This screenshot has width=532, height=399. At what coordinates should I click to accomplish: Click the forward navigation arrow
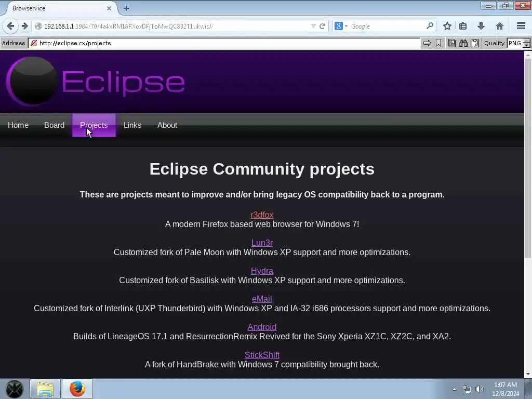coord(24,26)
